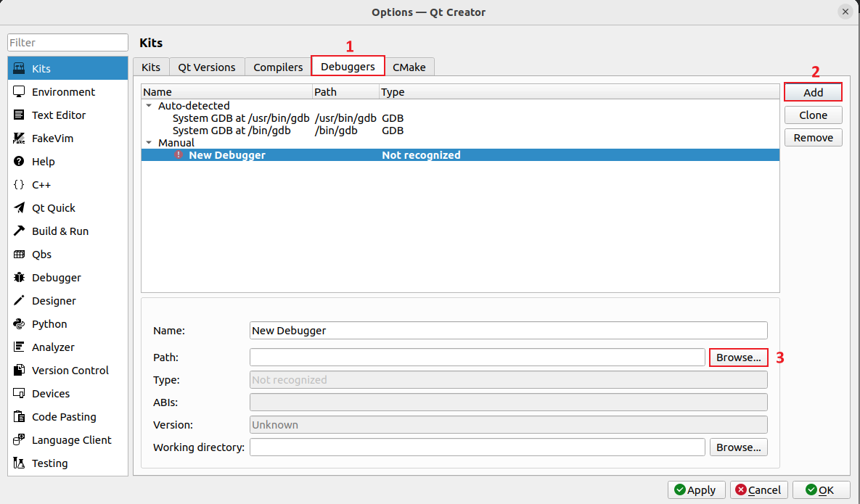Screen dimensions: 860x504
Task: Open Analyzer settings icon
Action: click(19, 347)
